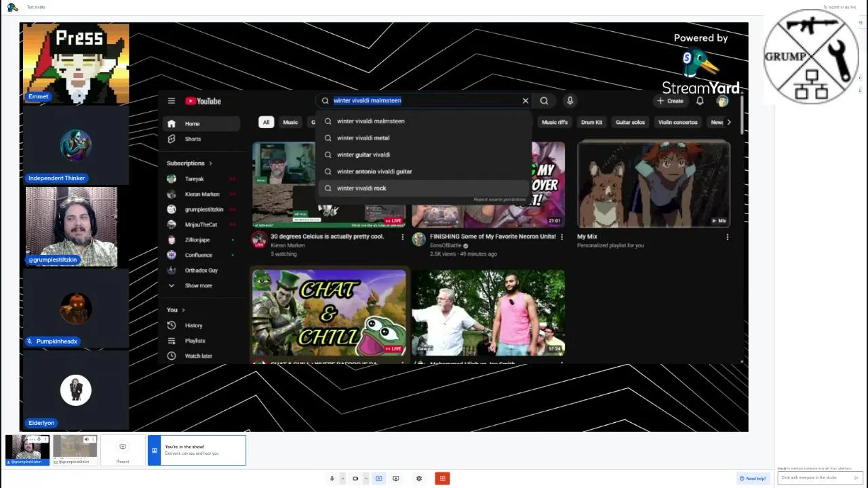Click the present screen icon in control bar

click(396, 479)
